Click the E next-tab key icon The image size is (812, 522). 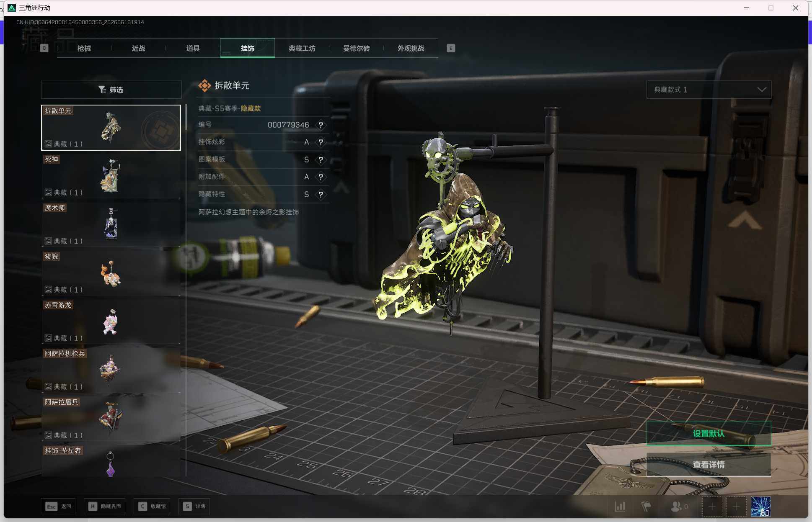point(451,48)
